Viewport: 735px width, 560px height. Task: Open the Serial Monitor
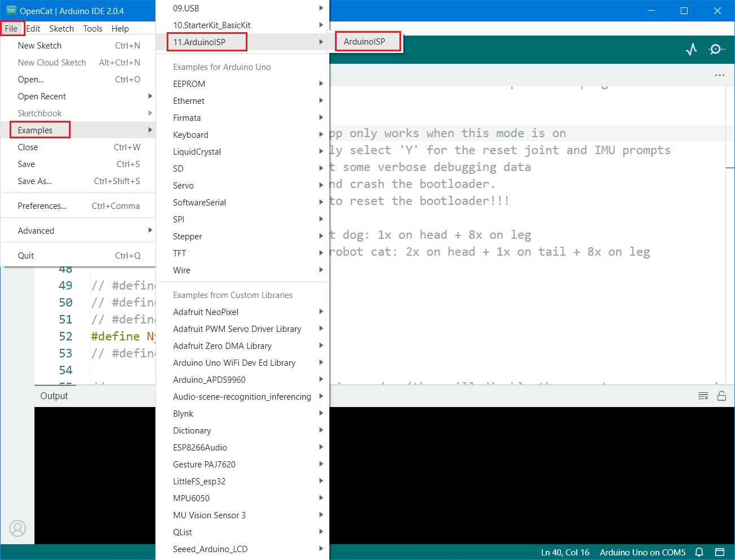(x=716, y=50)
